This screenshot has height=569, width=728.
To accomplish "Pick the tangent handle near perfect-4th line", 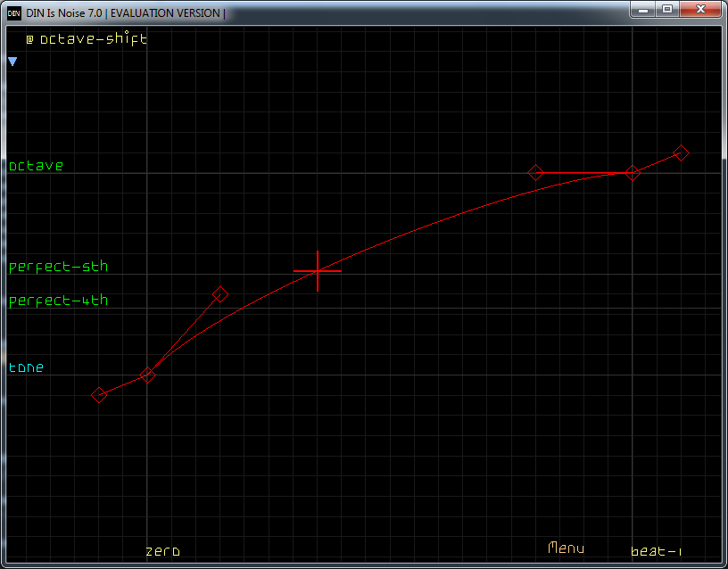I will click(220, 294).
